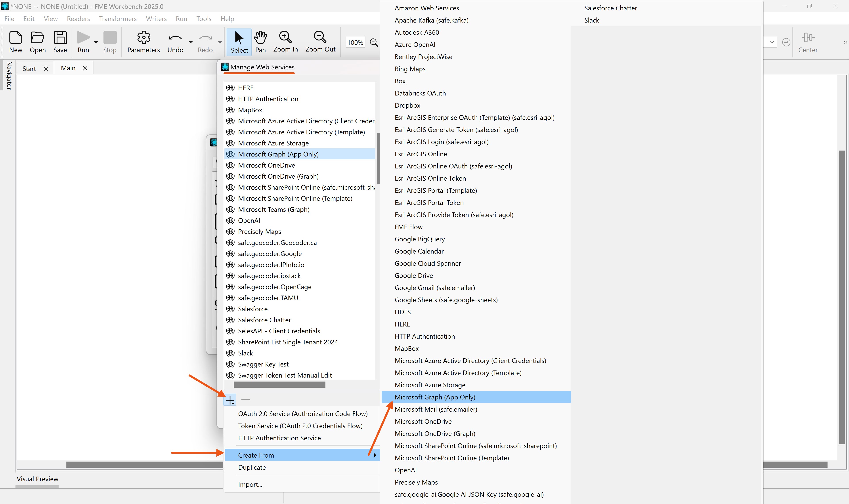
Task: Click the globe icon beside HERE in list
Action: pyautogui.click(x=231, y=88)
